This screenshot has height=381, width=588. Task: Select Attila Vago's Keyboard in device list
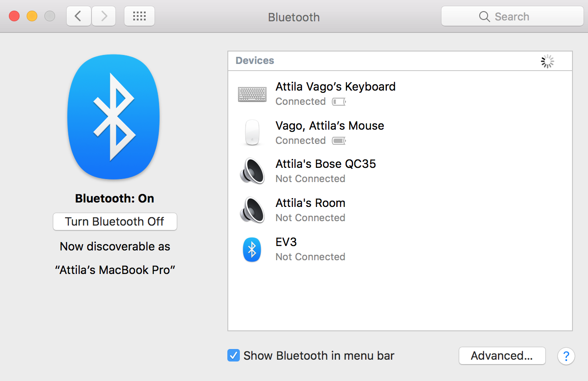click(x=335, y=87)
